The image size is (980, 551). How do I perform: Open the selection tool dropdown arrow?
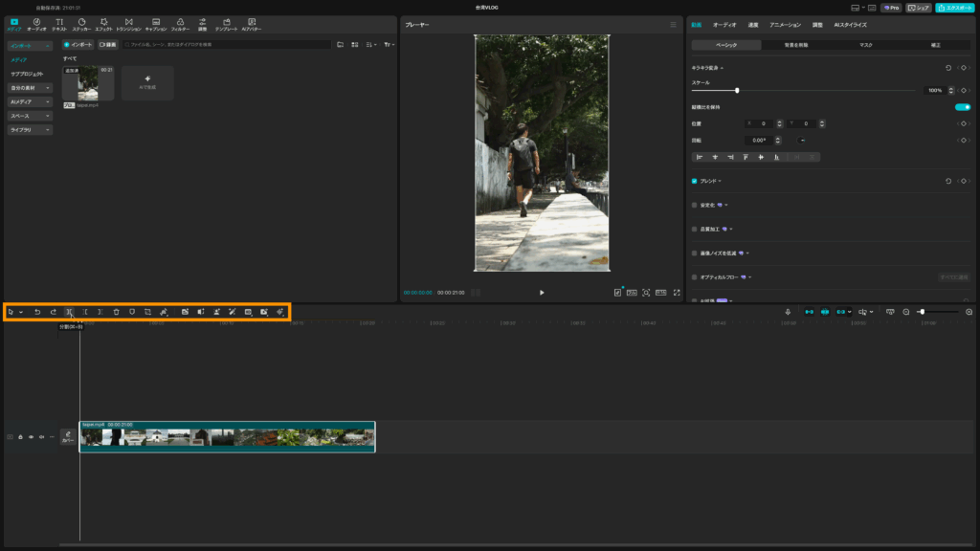(21, 312)
